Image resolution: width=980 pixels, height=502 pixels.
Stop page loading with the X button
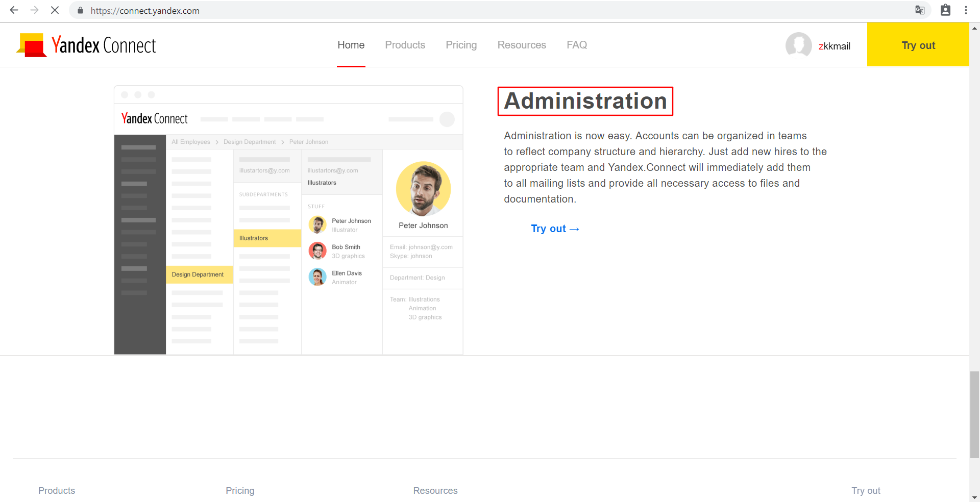click(x=55, y=10)
